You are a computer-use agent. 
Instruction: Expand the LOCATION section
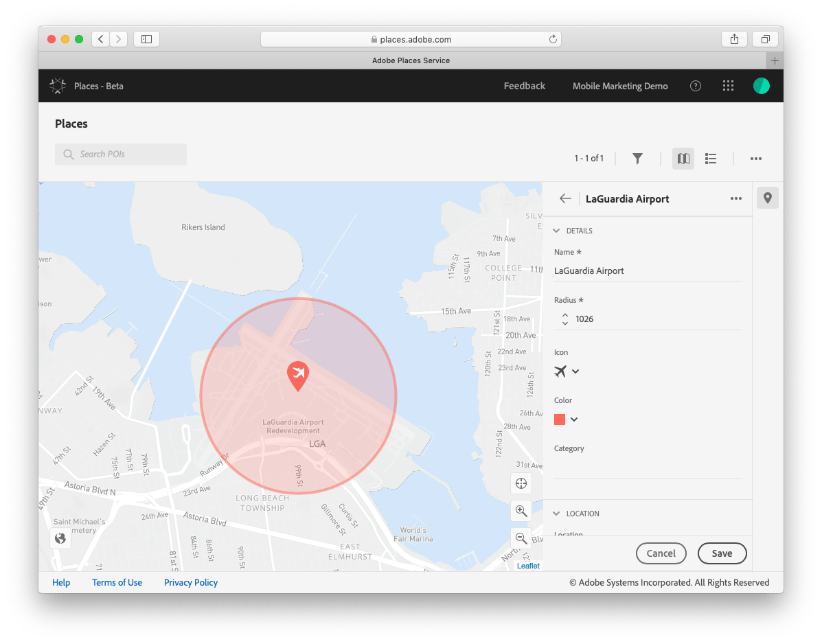[x=557, y=513]
